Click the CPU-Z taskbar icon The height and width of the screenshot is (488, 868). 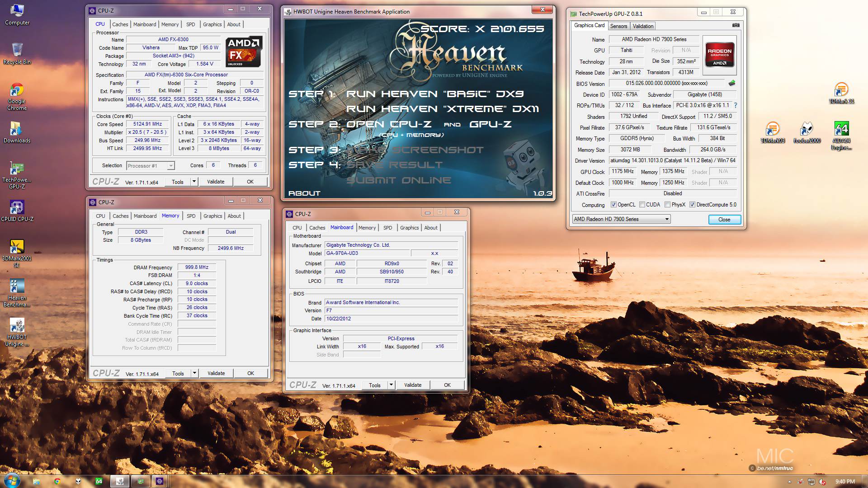click(x=159, y=481)
